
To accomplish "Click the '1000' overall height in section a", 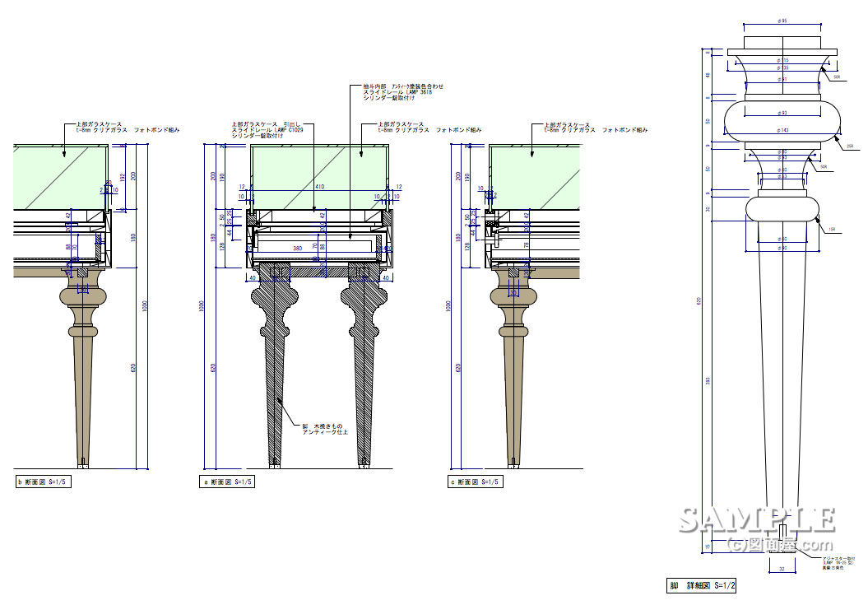I will pos(202,306).
